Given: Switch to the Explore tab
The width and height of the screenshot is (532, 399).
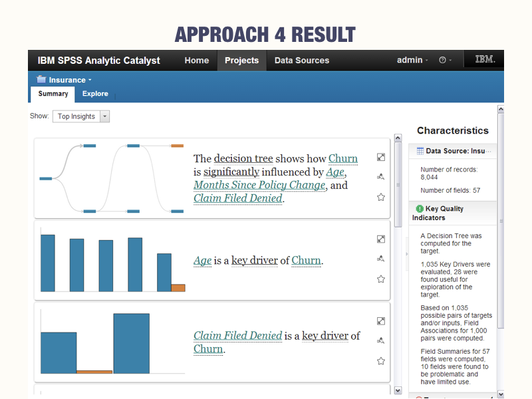Looking at the screenshot, I should [x=95, y=94].
